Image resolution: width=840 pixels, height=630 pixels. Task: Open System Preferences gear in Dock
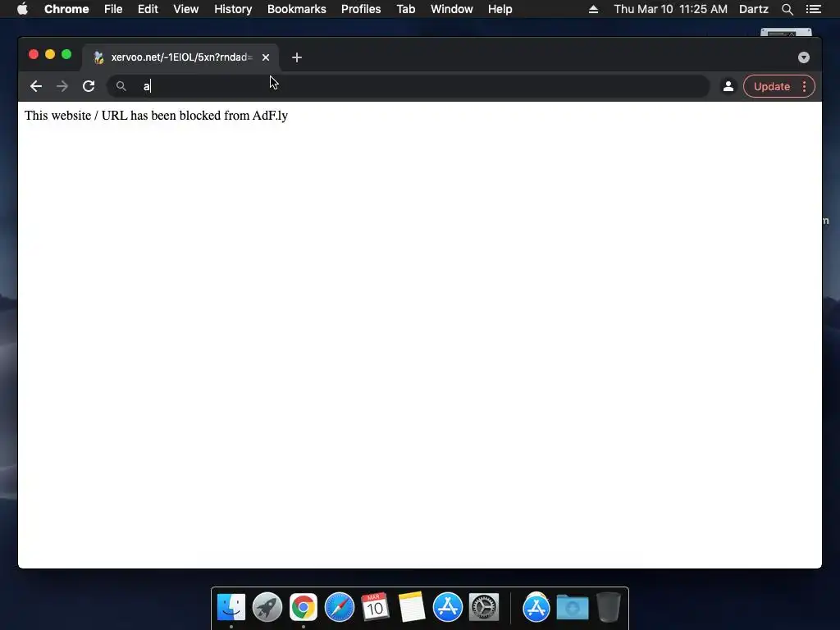point(484,607)
